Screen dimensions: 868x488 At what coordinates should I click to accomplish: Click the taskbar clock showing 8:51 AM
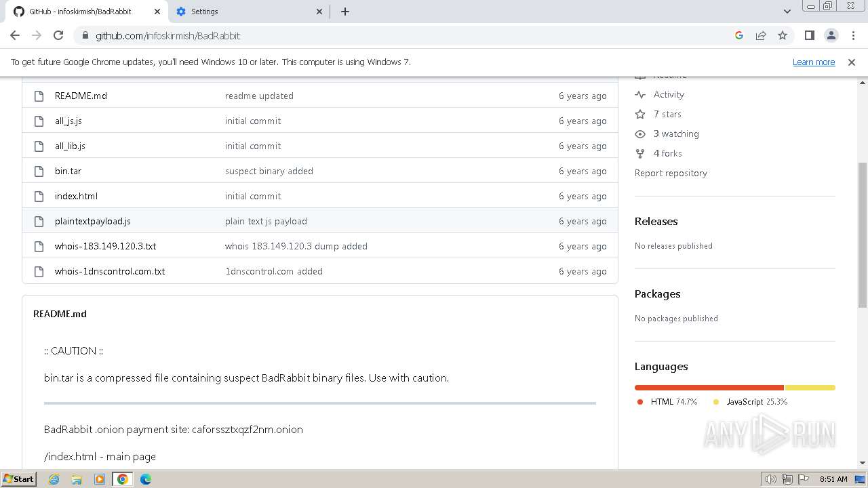(833, 479)
